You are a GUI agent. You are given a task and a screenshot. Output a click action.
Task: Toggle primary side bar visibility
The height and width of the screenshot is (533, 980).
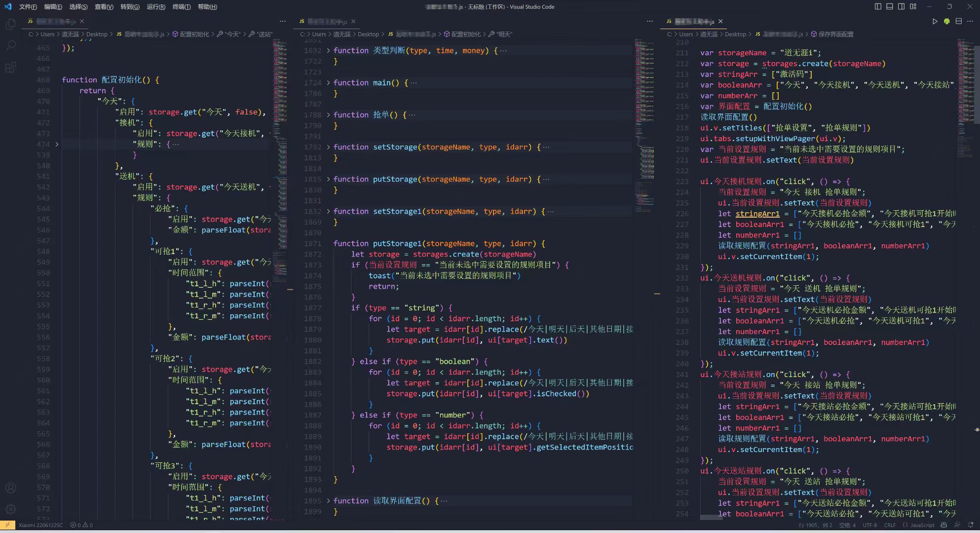tap(878, 6)
